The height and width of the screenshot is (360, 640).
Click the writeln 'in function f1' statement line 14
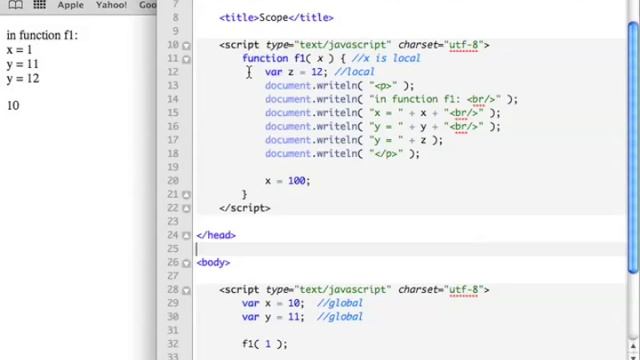(391, 99)
